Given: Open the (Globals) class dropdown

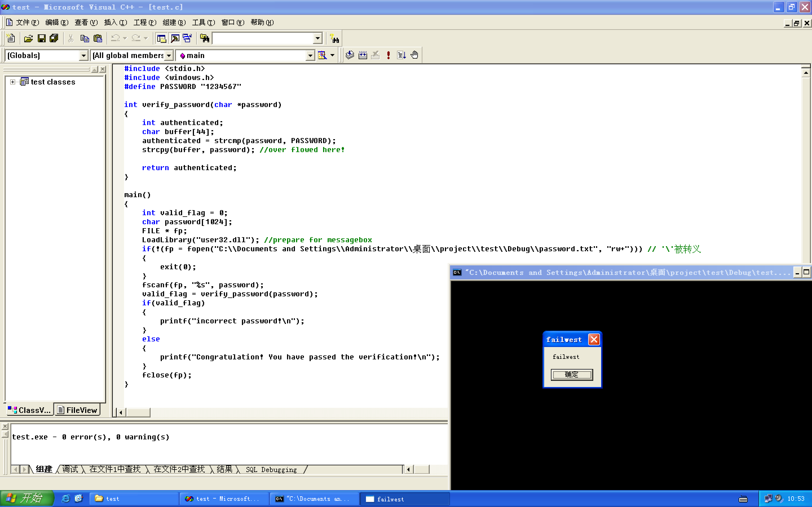Looking at the screenshot, I should [83, 55].
